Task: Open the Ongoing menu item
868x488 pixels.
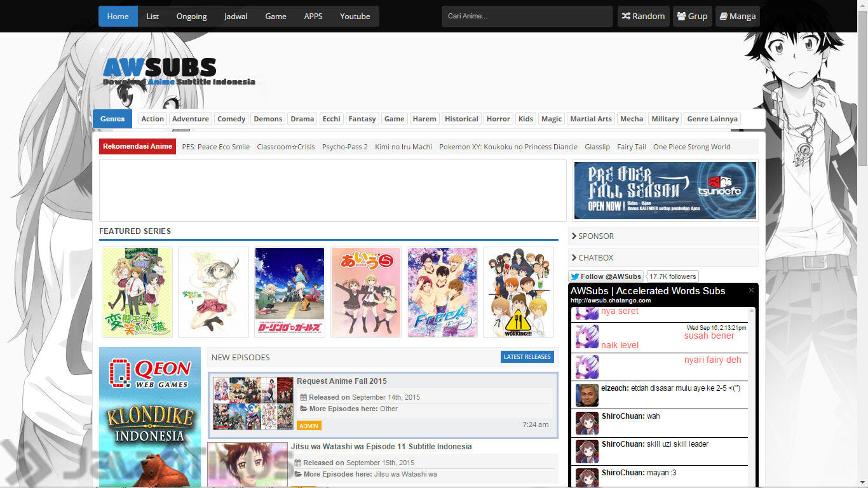Action: pos(191,16)
